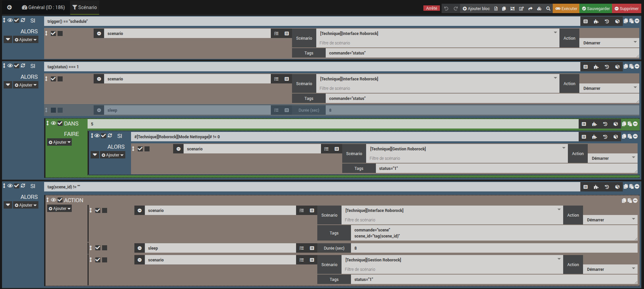Hide the trigger() SI block with eye icon
The height and width of the screenshot is (289, 644).
point(10,20)
